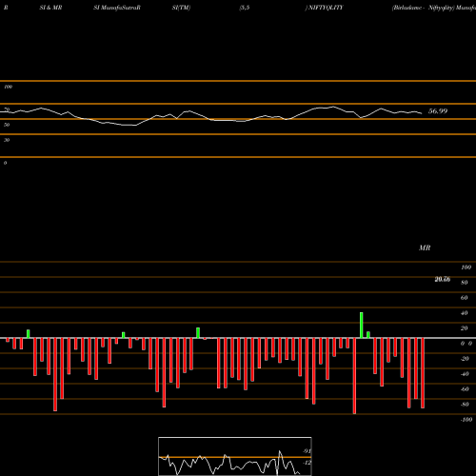Image resolution: width=476 pixels, height=476 pixels.
Task: Click the 'SI(TM)' header text
Action: (181, 8)
